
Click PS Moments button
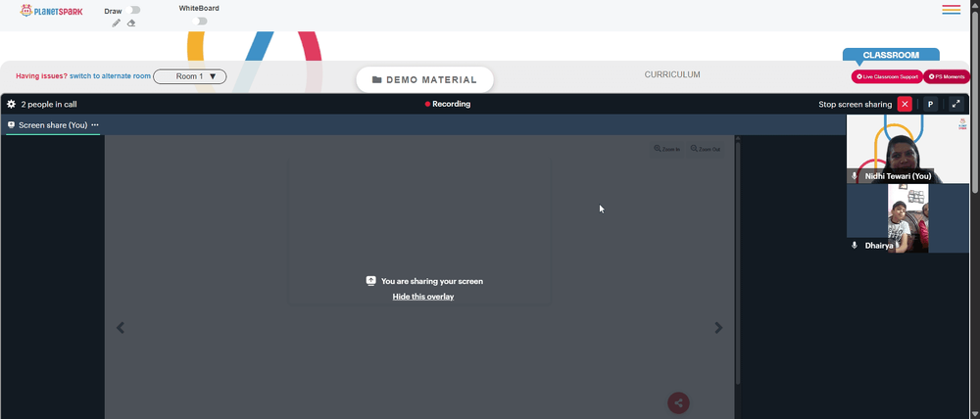(x=947, y=76)
